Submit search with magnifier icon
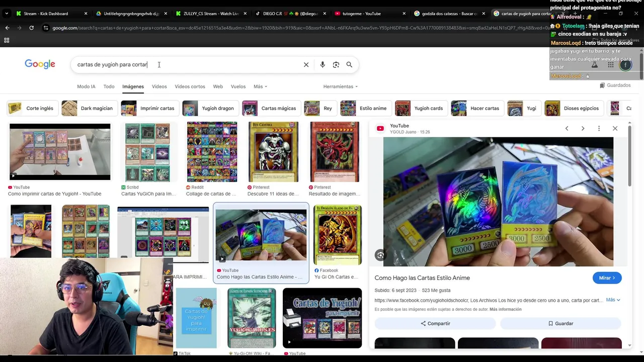 pyautogui.click(x=349, y=64)
